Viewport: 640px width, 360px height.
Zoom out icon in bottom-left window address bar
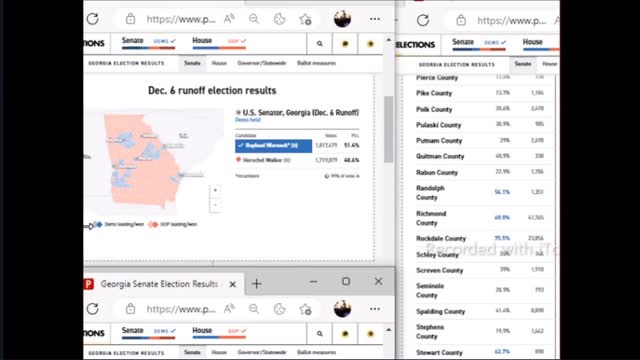click(254, 309)
